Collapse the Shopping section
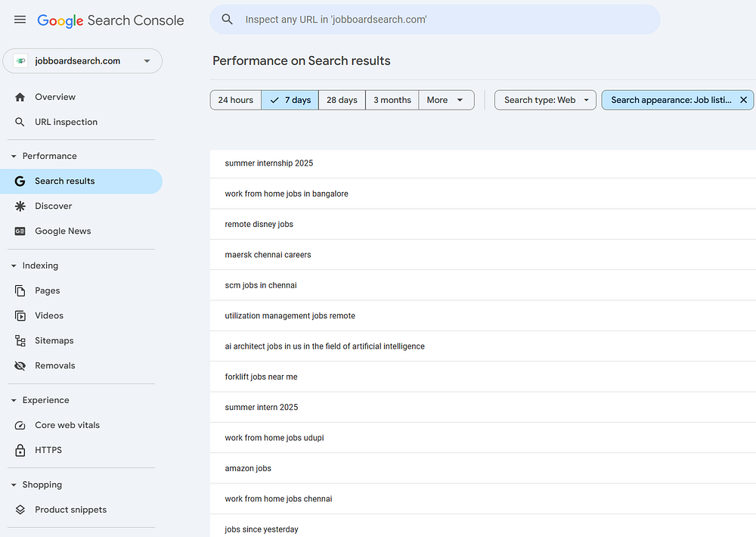This screenshot has width=756, height=537. point(14,484)
